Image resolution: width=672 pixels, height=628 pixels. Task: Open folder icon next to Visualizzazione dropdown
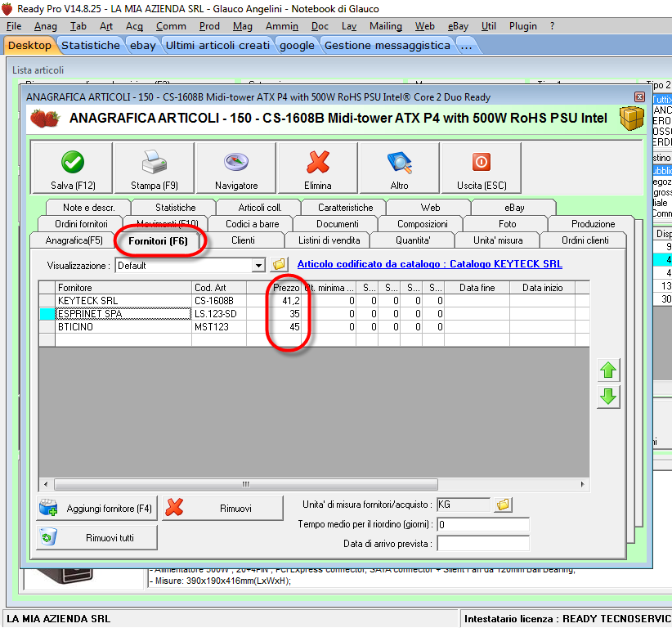[x=279, y=264]
